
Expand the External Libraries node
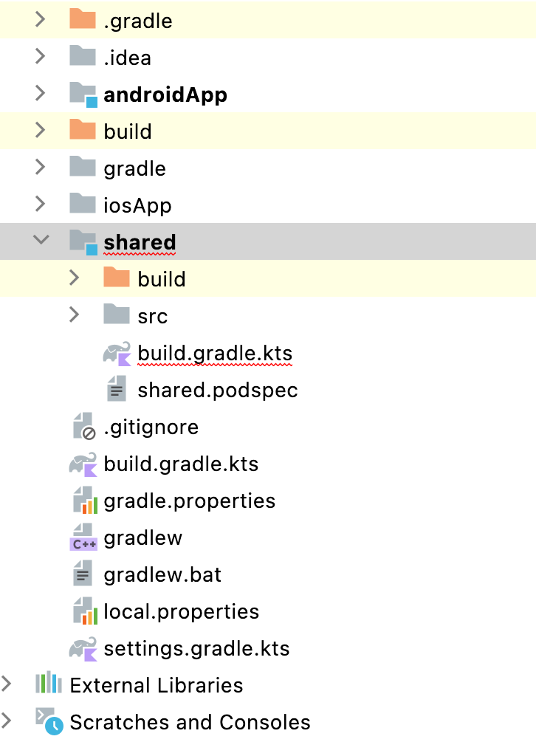coord(6,684)
